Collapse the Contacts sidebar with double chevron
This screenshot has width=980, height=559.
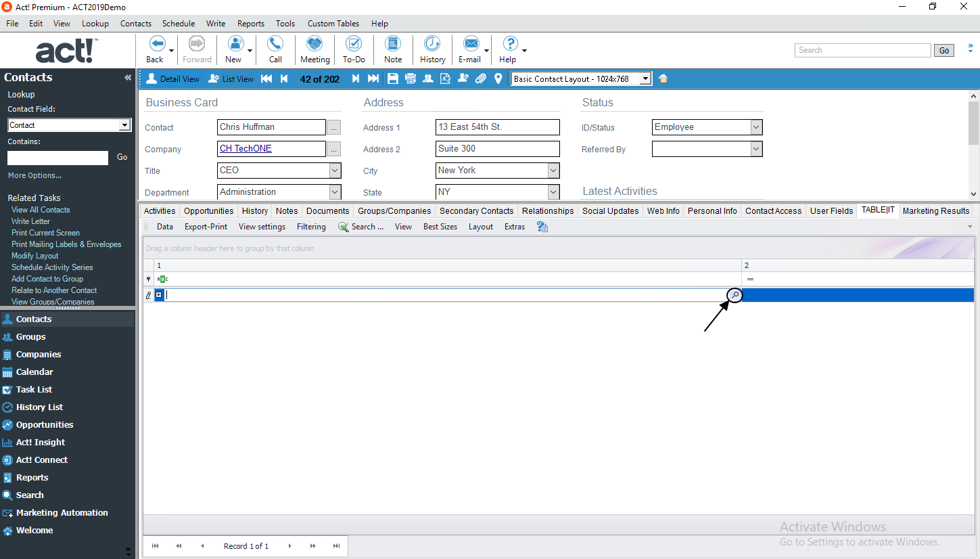128,78
